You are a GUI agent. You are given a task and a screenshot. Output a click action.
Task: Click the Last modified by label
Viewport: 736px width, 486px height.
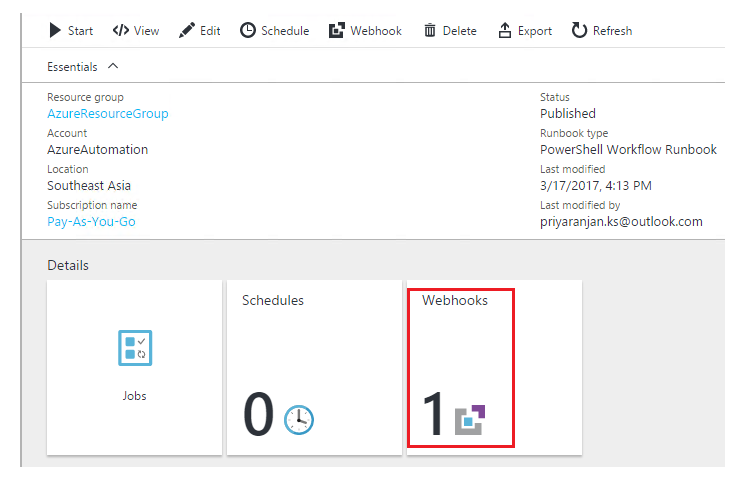pos(580,205)
